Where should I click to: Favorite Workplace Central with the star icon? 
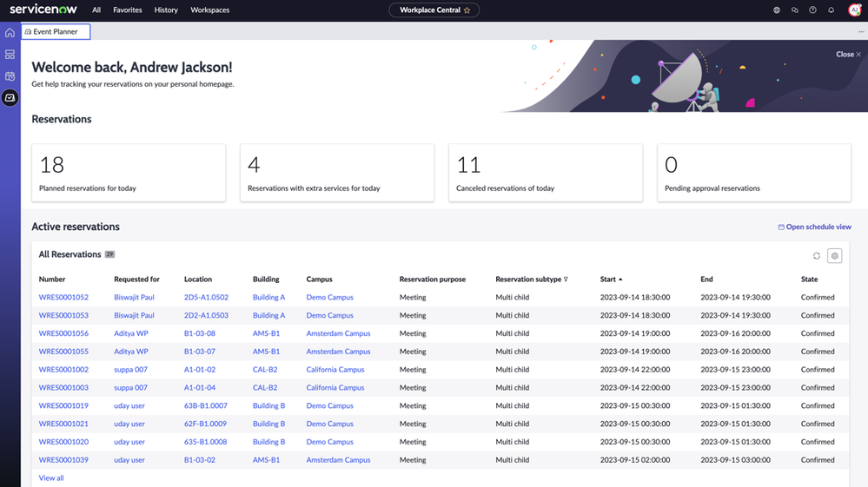[467, 10]
